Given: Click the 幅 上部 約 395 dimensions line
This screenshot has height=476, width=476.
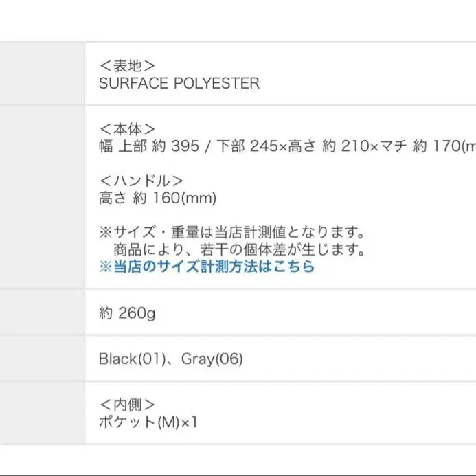Looking at the screenshot, I should [x=288, y=146].
